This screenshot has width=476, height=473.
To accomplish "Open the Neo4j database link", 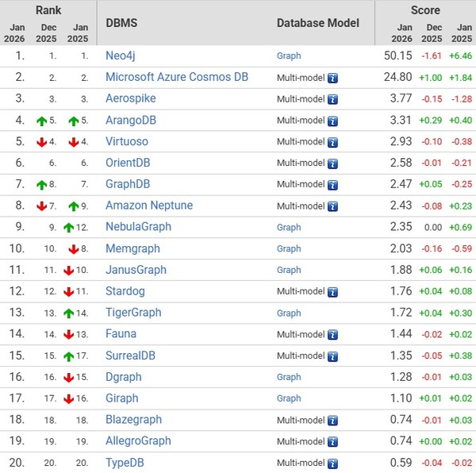I will pos(121,56).
